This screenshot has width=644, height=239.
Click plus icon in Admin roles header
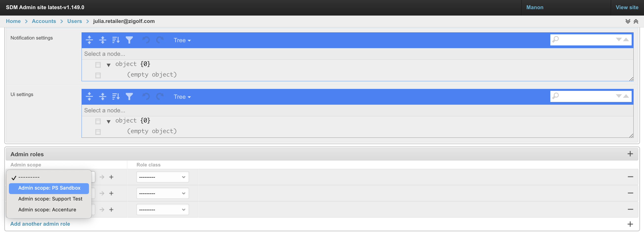click(x=630, y=154)
